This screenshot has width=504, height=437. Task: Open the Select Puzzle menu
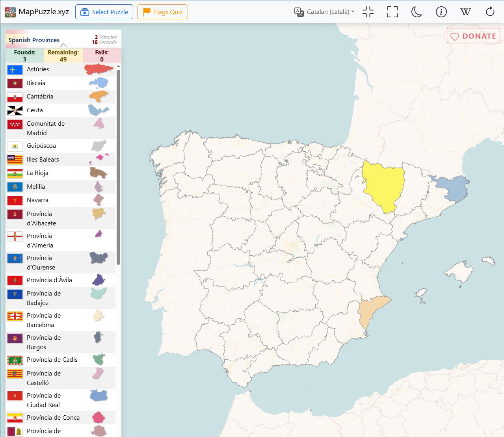pyautogui.click(x=104, y=12)
